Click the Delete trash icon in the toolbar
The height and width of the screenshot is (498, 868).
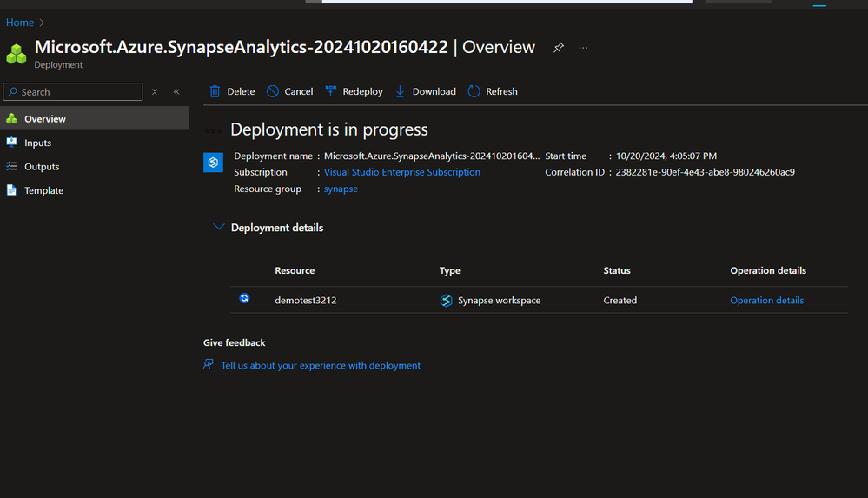[x=215, y=91]
